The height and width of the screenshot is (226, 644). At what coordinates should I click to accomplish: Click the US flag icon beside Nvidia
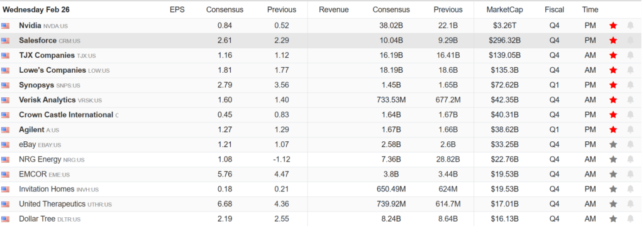[x=5, y=26]
